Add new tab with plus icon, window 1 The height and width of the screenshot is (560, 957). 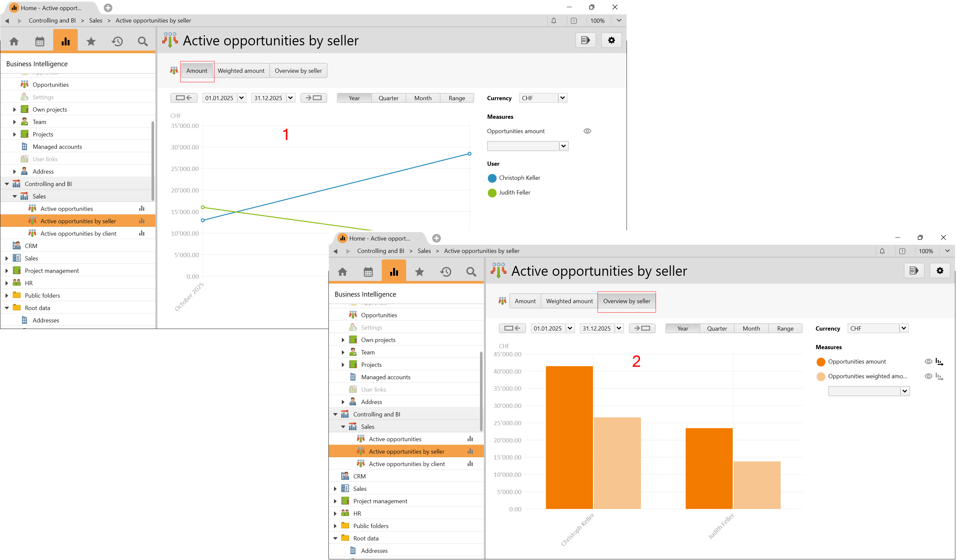click(108, 8)
